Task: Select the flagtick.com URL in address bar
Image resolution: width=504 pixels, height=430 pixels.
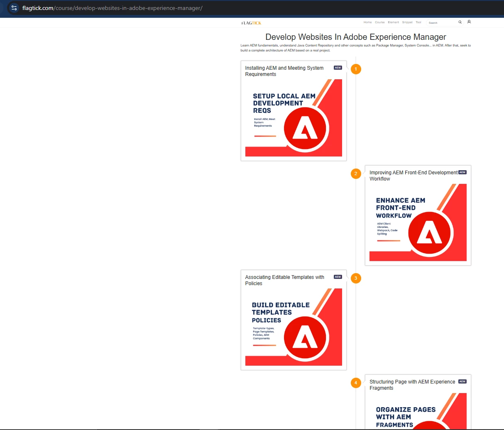Action: point(113,8)
